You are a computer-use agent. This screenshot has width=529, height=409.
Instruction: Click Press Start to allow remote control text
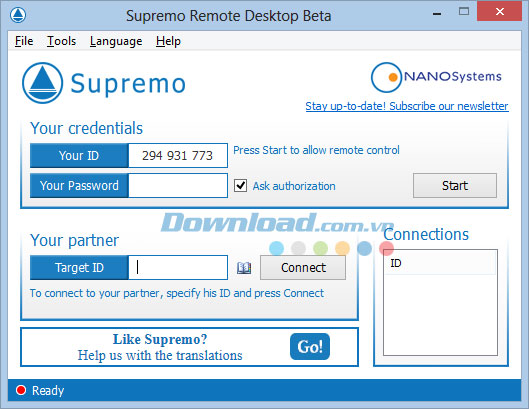coord(316,150)
